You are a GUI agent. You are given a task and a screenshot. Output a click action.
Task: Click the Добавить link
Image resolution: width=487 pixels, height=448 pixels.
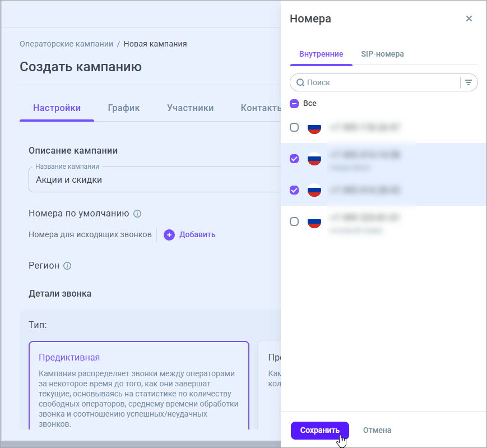pyautogui.click(x=197, y=235)
